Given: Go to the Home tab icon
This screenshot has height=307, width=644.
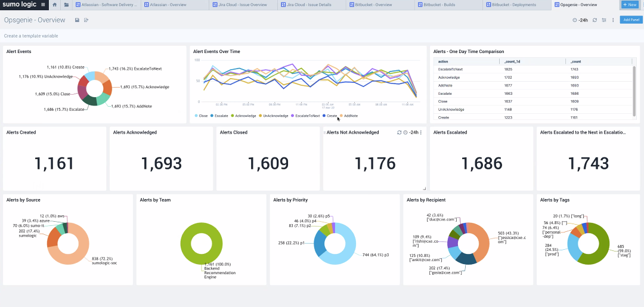Looking at the screenshot, I should click(x=55, y=5).
